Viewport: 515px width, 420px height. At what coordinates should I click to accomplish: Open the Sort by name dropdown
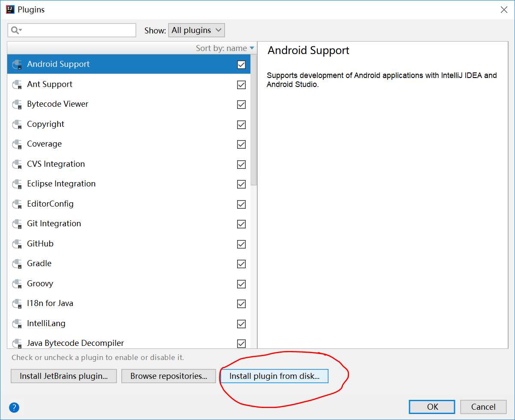225,48
